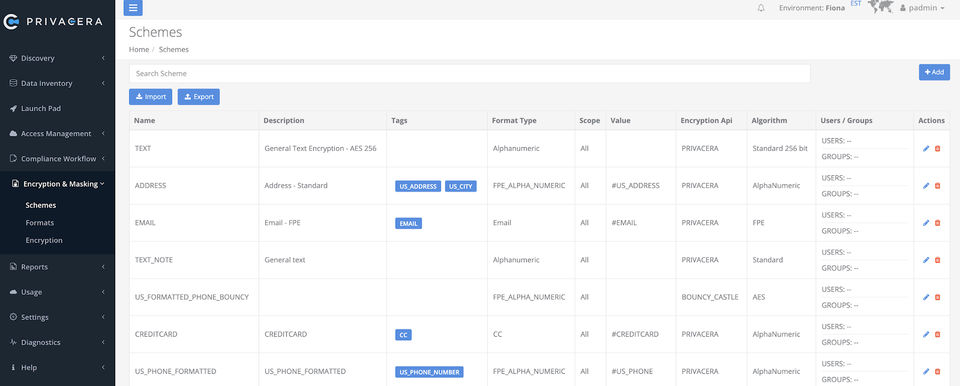The height and width of the screenshot is (386, 960).
Task: Edit the TEXT_NOTE scheme
Action: [926, 260]
